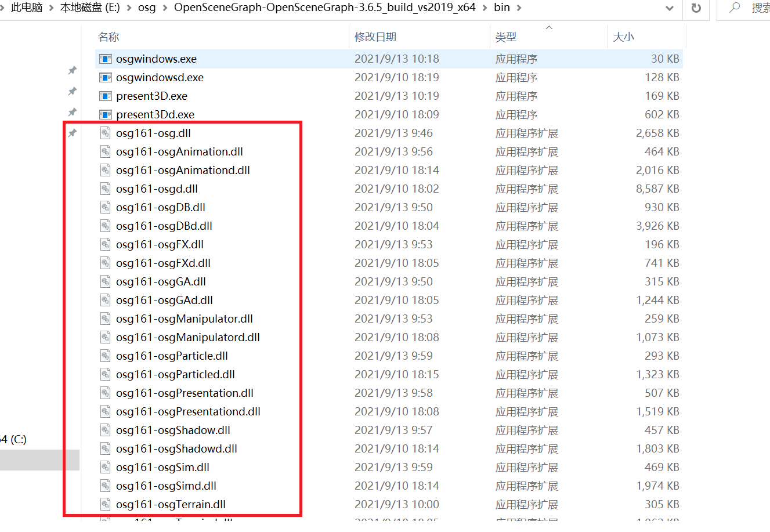Open 本地磁盘 (E:) from the breadcrumb path

coord(89,8)
